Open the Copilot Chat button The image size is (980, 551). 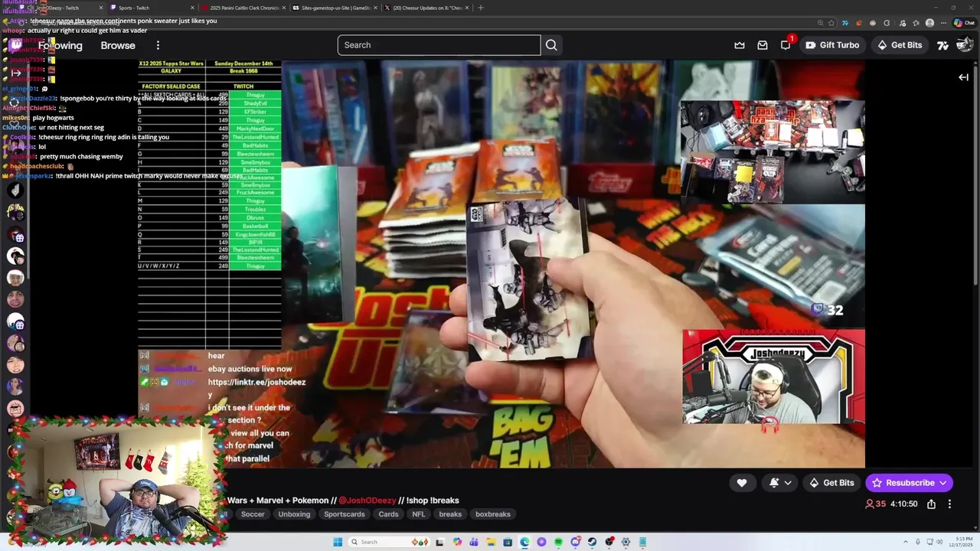[963, 23]
